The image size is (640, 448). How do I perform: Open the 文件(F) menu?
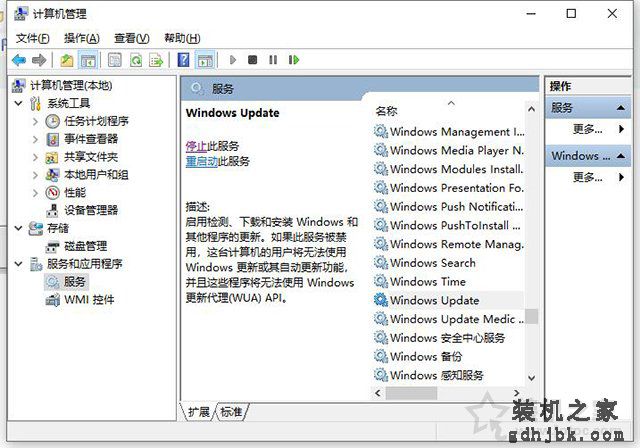pyautogui.click(x=32, y=38)
